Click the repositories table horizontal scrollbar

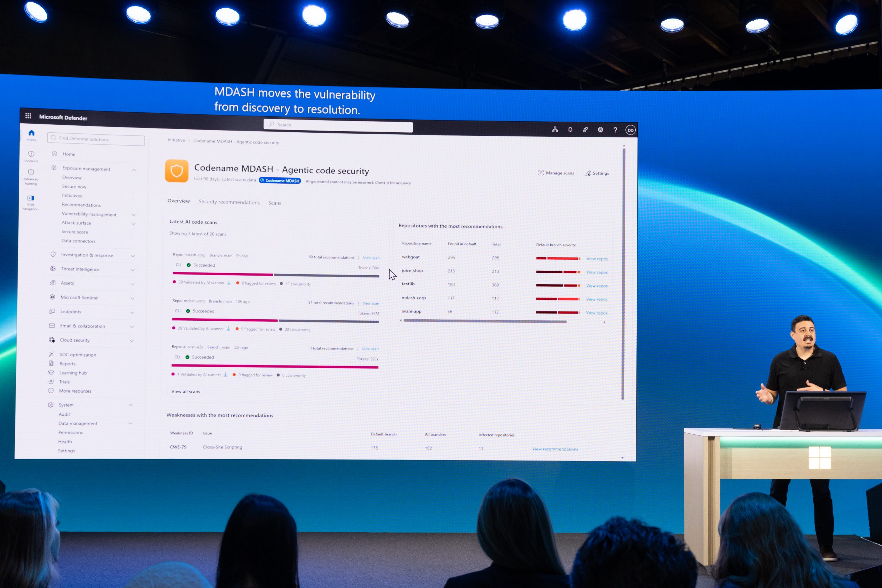485,321
